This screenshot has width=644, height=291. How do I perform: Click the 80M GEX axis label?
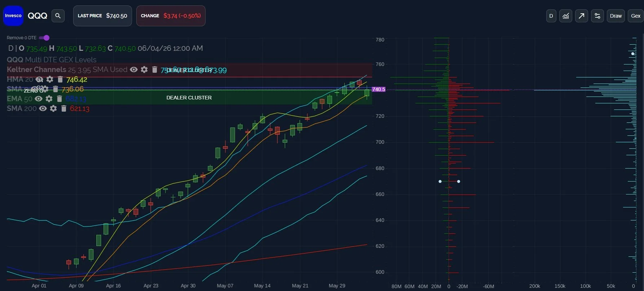396,286
